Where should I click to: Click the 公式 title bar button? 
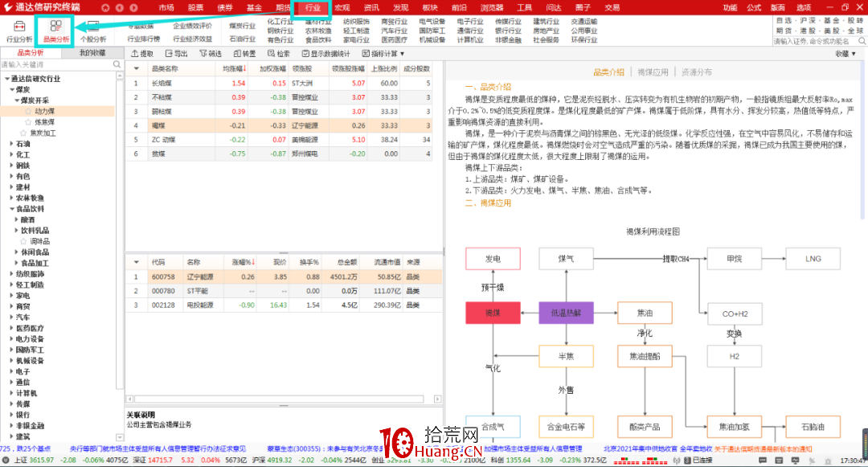(x=754, y=8)
